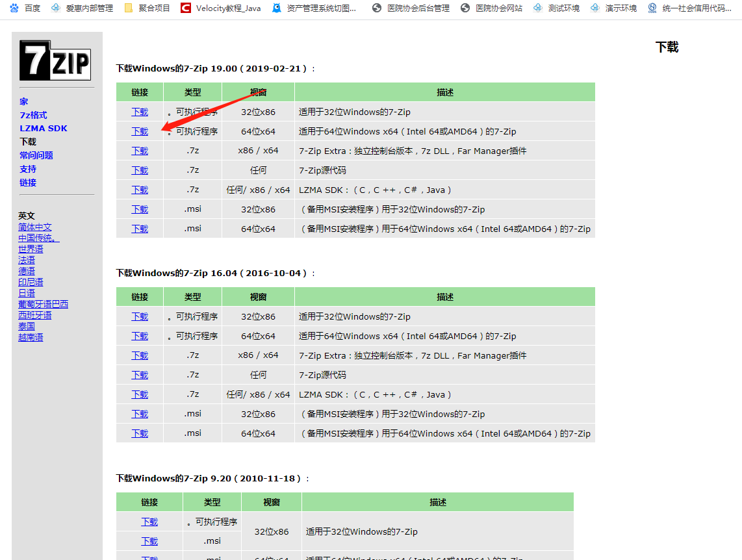Switch language to 西班牙语

coord(35,315)
